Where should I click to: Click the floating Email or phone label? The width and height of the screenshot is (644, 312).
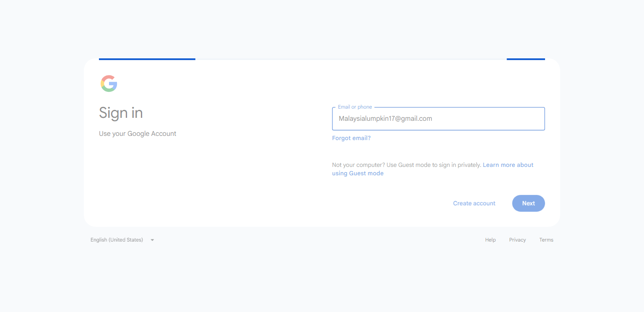tap(355, 107)
